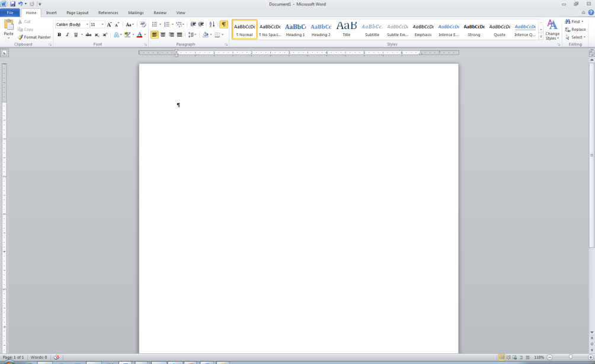Open the font name dropdown
The image size is (595, 364).
(87, 25)
